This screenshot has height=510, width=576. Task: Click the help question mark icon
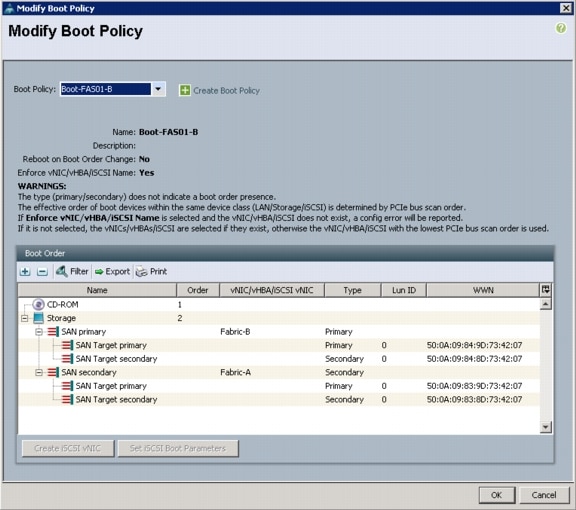[561, 28]
